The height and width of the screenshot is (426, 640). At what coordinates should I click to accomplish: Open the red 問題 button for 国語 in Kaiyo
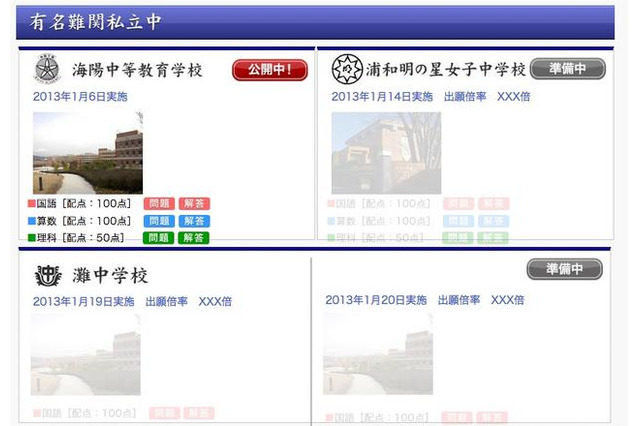[x=158, y=204]
